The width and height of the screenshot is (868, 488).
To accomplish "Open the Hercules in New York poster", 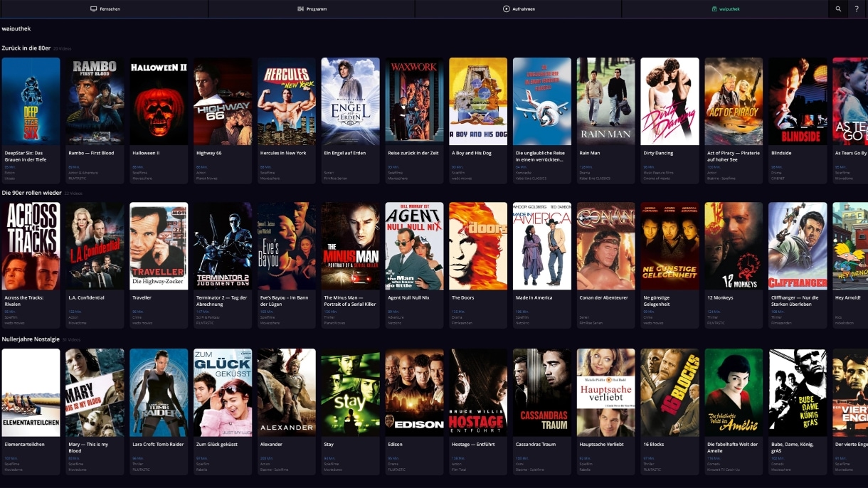I will click(x=287, y=102).
